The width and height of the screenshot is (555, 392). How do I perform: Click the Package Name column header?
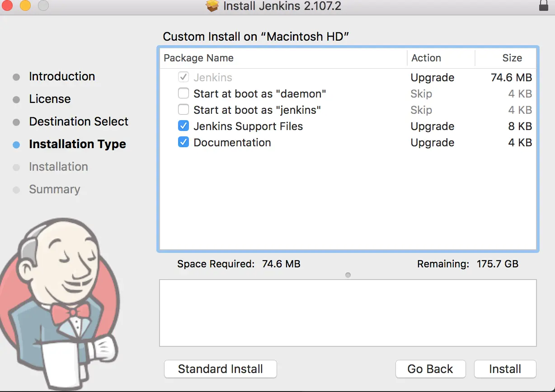tap(283, 58)
